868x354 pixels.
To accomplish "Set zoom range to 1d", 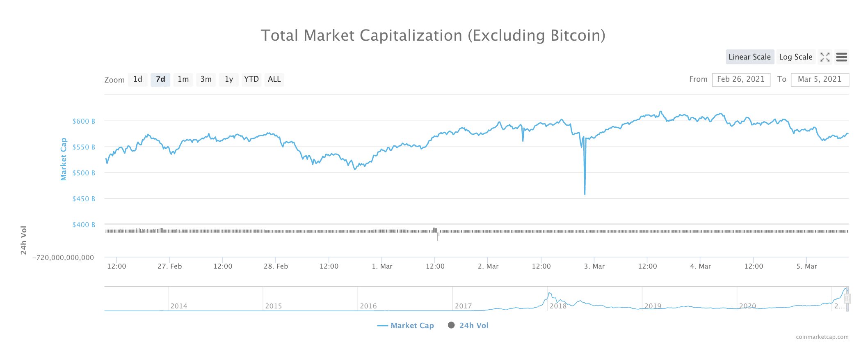I will [x=138, y=79].
